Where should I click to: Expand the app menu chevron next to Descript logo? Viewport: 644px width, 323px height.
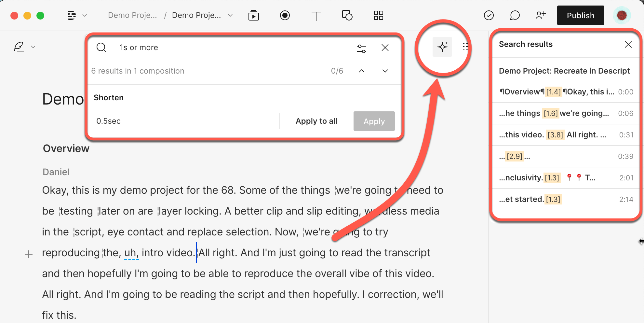point(84,15)
